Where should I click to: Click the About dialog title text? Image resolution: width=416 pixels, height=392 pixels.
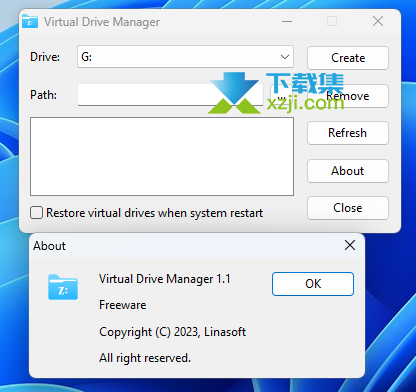point(49,246)
